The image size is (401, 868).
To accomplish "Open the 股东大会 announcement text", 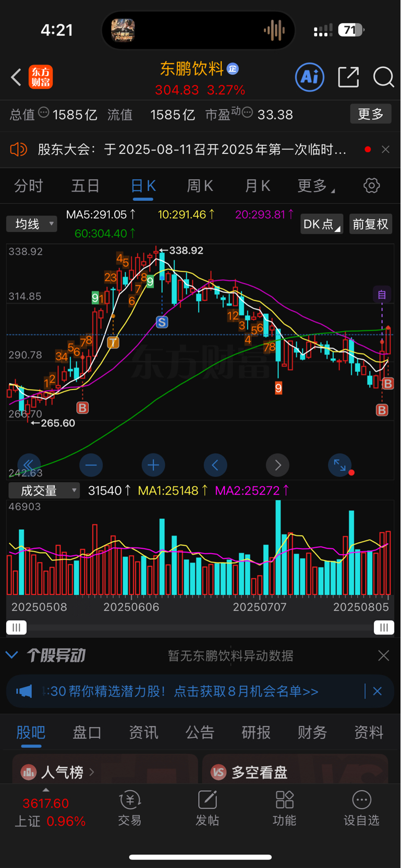I will (192, 150).
